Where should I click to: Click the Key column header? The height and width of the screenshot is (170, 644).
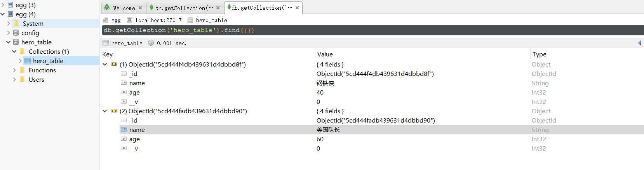(x=108, y=54)
